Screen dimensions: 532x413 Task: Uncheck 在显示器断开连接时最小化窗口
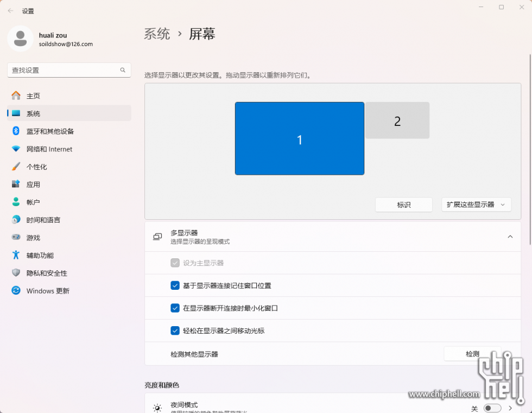click(175, 308)
